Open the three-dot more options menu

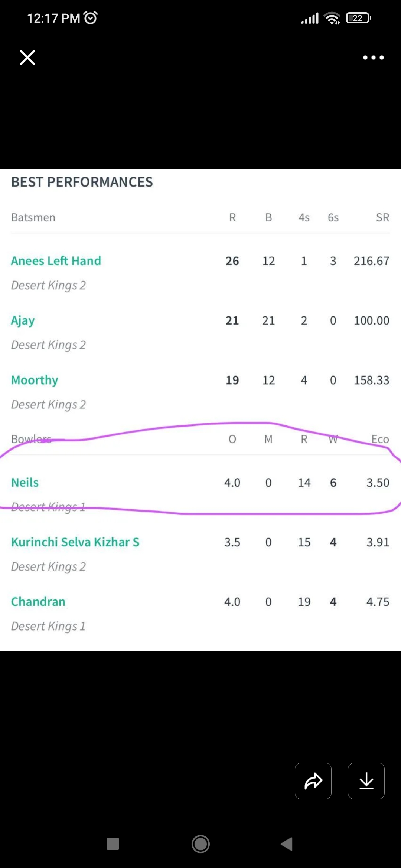coord(373,57)
